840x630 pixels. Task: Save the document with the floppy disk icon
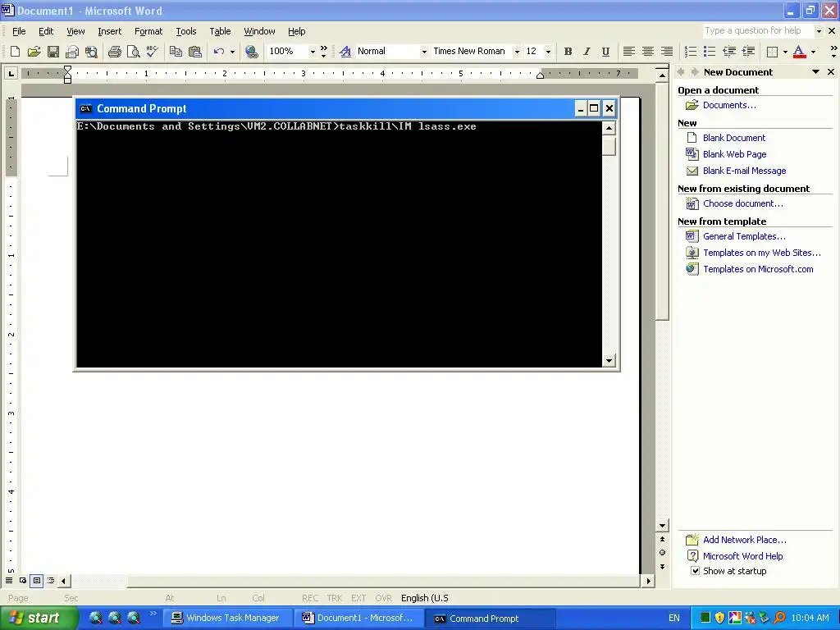(53, 52)
